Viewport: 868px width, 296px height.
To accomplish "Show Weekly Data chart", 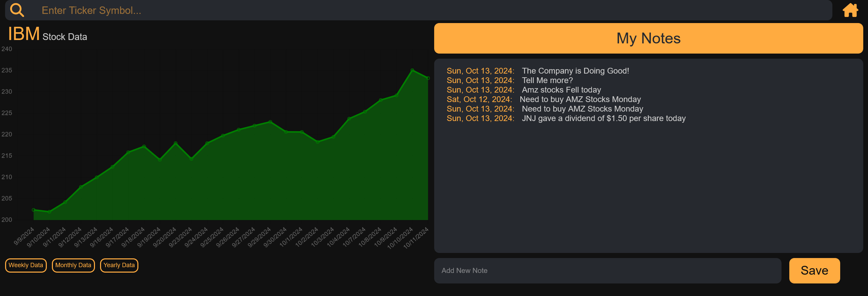I will (26, 265).
